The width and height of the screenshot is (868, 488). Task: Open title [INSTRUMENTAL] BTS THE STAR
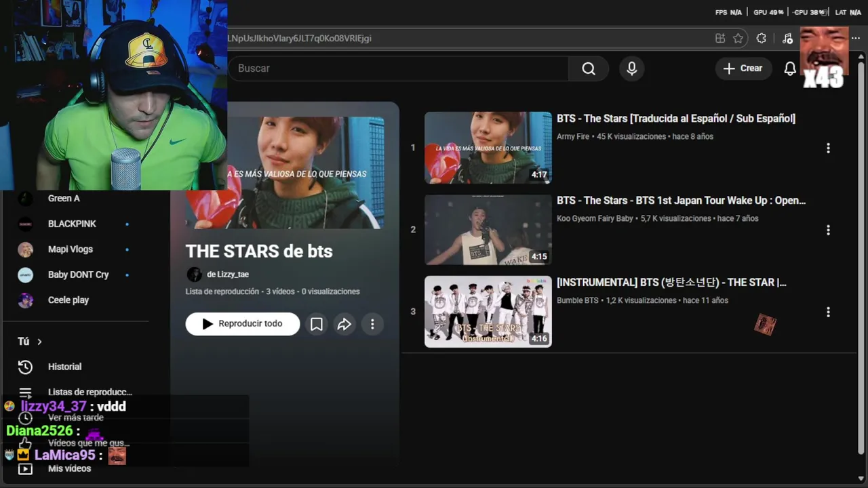pyautogui.click(x=671, y=283)
